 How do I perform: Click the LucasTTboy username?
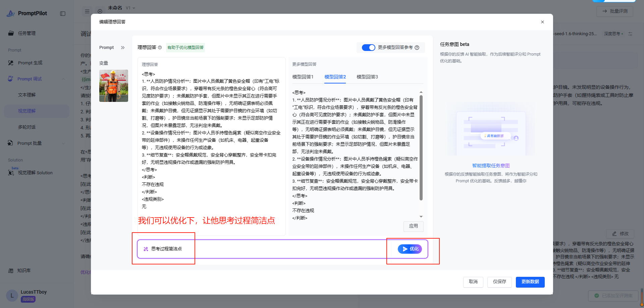pyautogui.click(x=34, y=292)
